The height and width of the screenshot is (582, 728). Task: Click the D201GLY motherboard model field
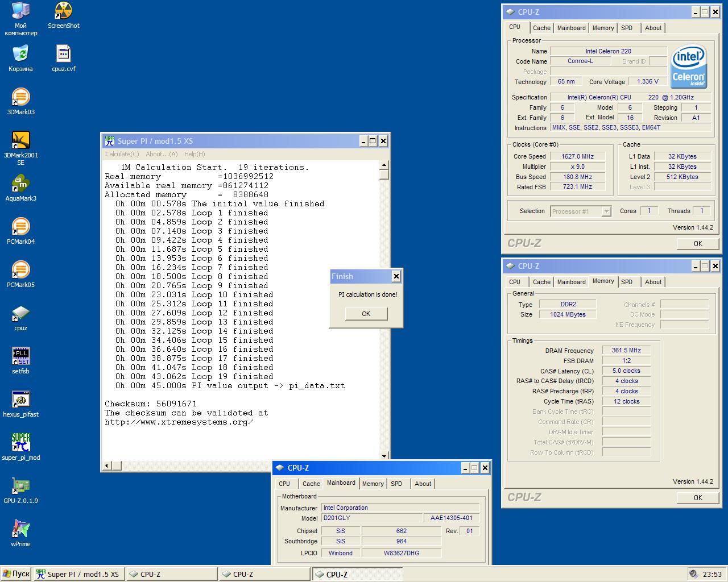click(372, 518)
